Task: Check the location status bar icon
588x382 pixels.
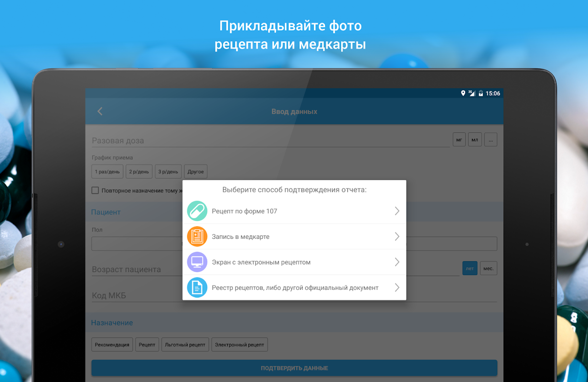Action: point(463,93)
